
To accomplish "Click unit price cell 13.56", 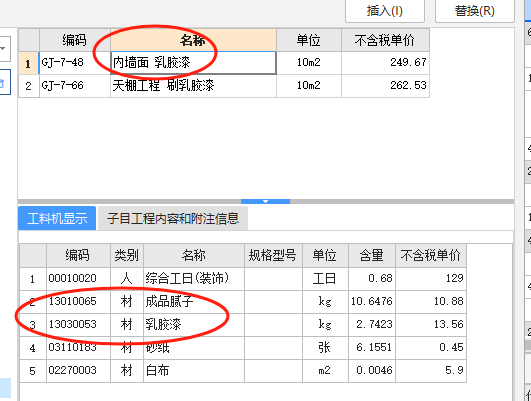I will click(x=431, y=324).
